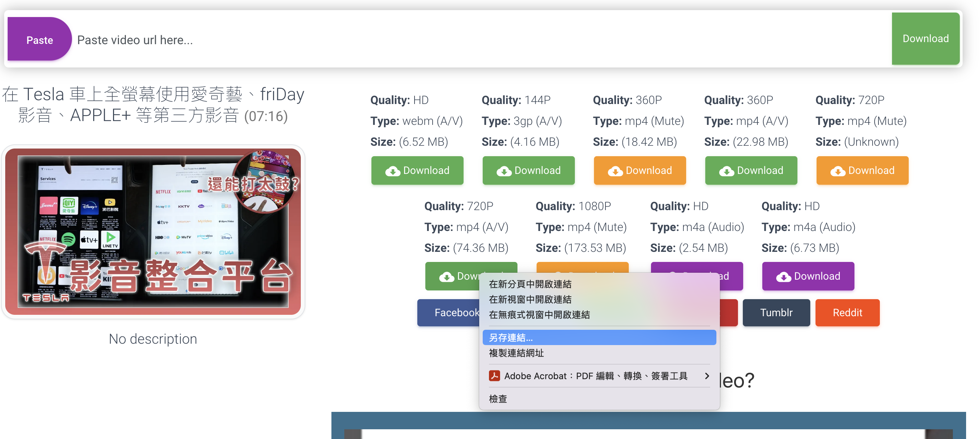Click 檢查 inspect menu item
Viewport: 980px width, 439px height.
click(498, 399)
